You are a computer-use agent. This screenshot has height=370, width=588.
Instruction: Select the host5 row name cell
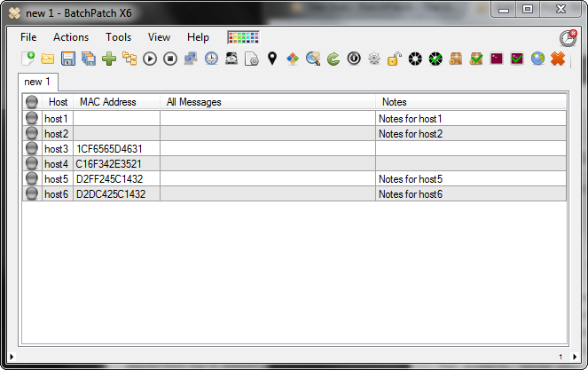click(58, 179)
